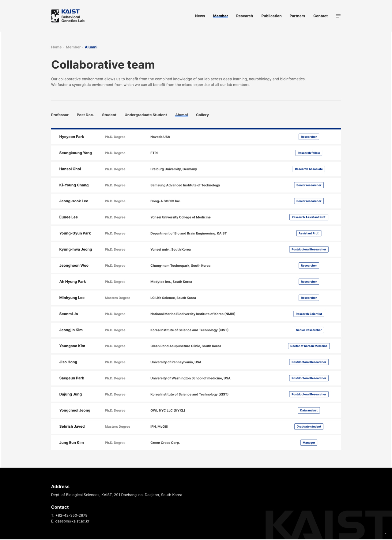The image size is (392, 540).
Task: Switch to the Gallery tab
Action: pos(202,115)
